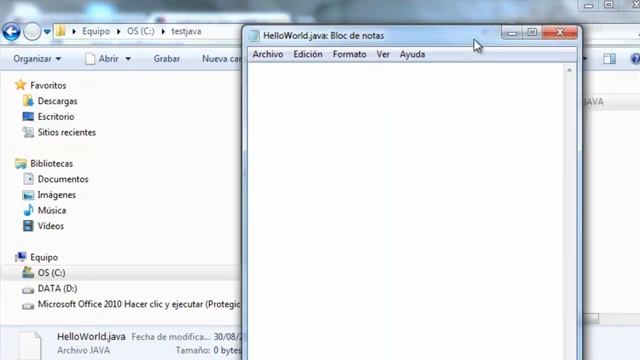Open the Abrir dropdown arrow
Screen dimensions: 640x360
click(128, 59)
